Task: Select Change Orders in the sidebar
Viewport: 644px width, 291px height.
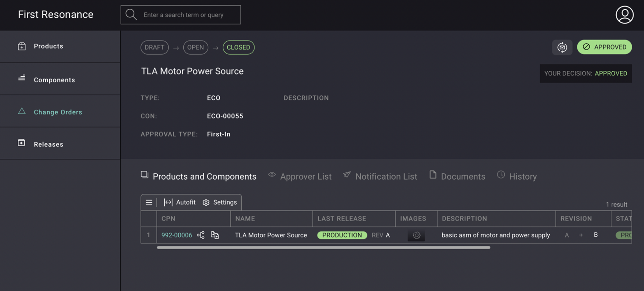Action: 58,112
